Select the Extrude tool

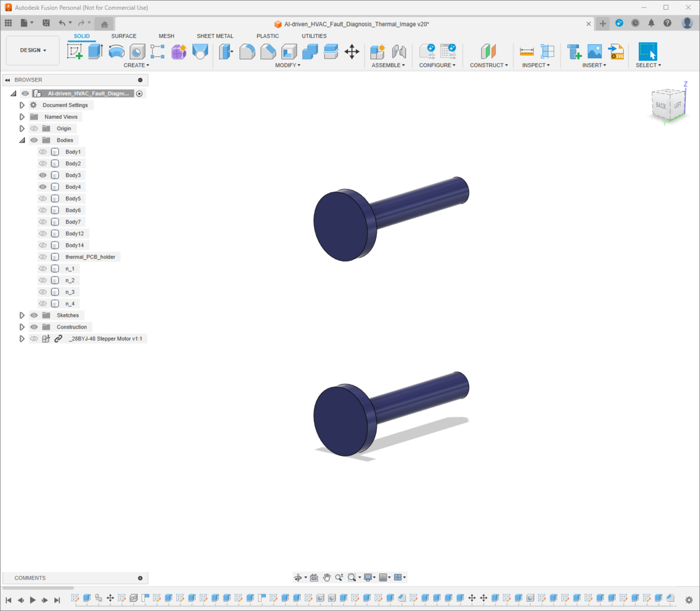click(95, 51)
